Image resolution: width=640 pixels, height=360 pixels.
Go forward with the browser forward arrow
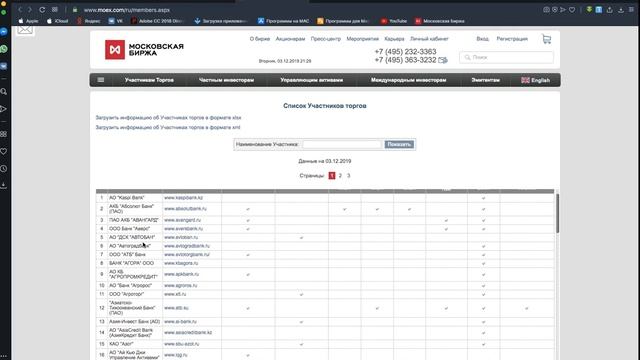coord(29,9)
